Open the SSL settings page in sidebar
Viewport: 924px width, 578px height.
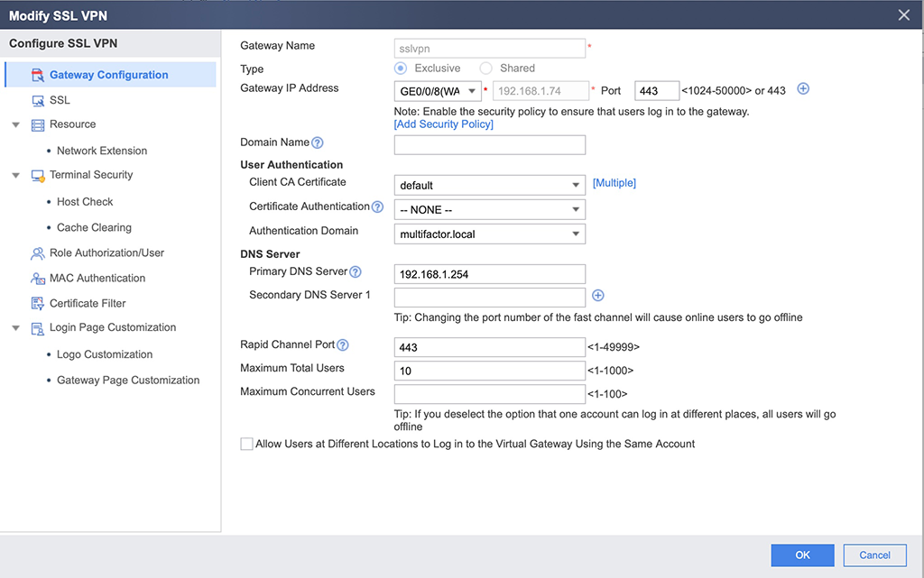tap(60, 100)
